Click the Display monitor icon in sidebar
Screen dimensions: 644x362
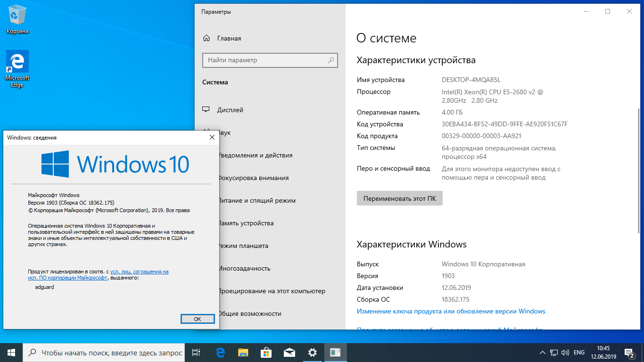click(206, 110)
